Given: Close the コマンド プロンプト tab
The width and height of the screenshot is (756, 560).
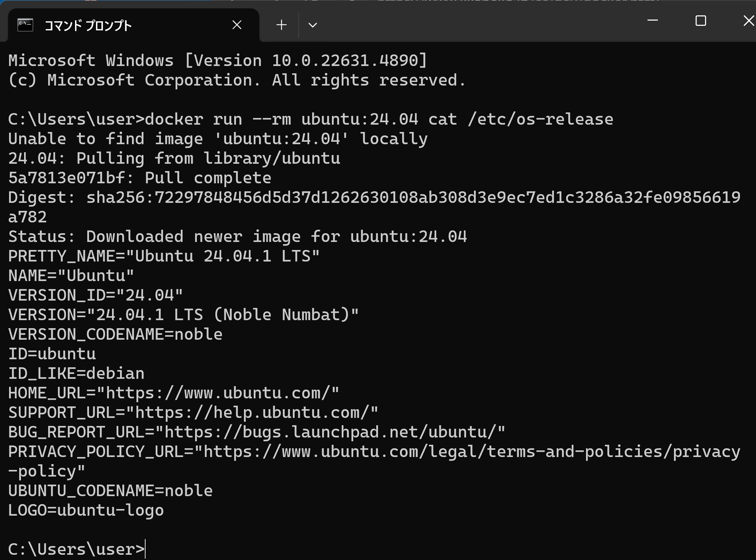Looking at the screenshot, I should pos(237,25).
